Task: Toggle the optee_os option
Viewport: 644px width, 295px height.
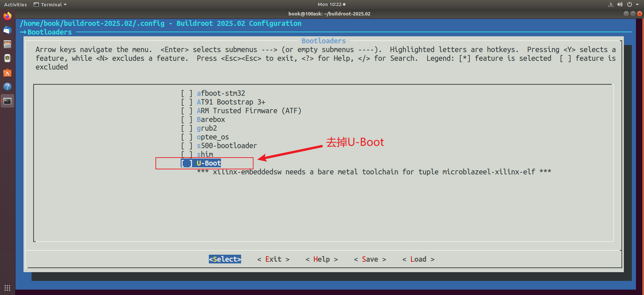Action: (x=205, y=137)
